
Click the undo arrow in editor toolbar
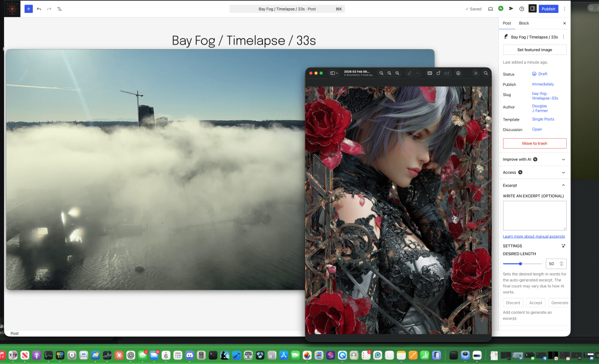[39, 9]
